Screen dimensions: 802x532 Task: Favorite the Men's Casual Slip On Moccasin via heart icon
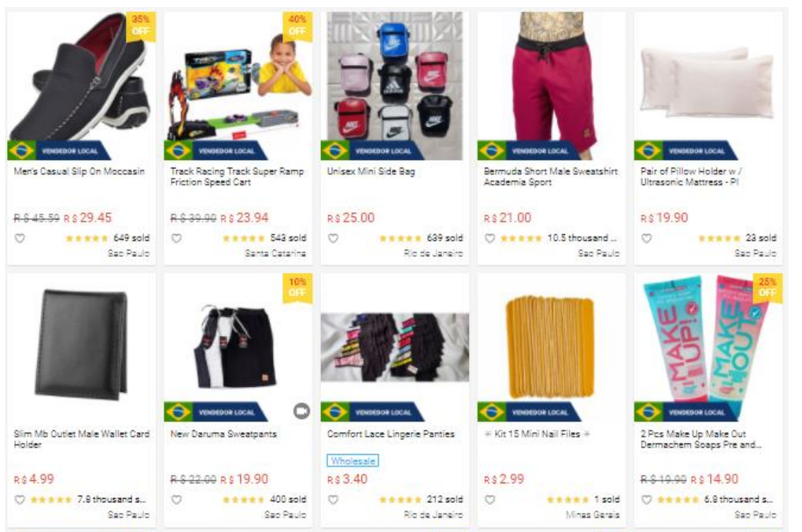(x=19, y=238)
